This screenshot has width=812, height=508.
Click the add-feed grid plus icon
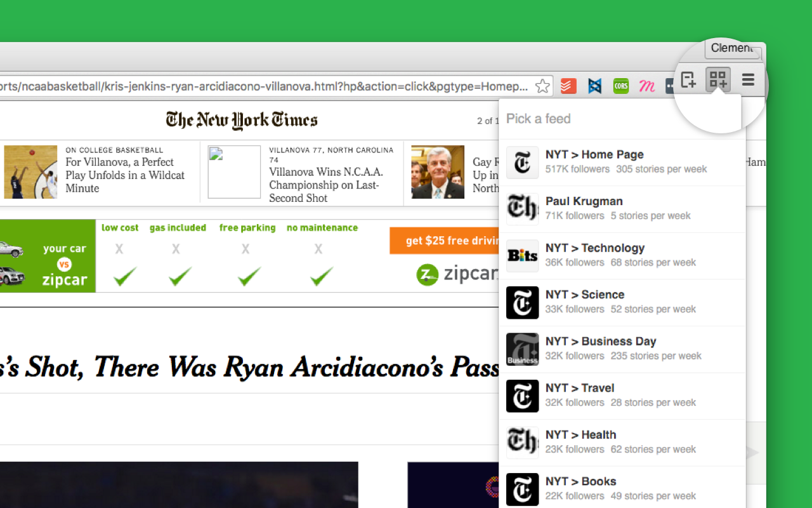click(718, 80)
